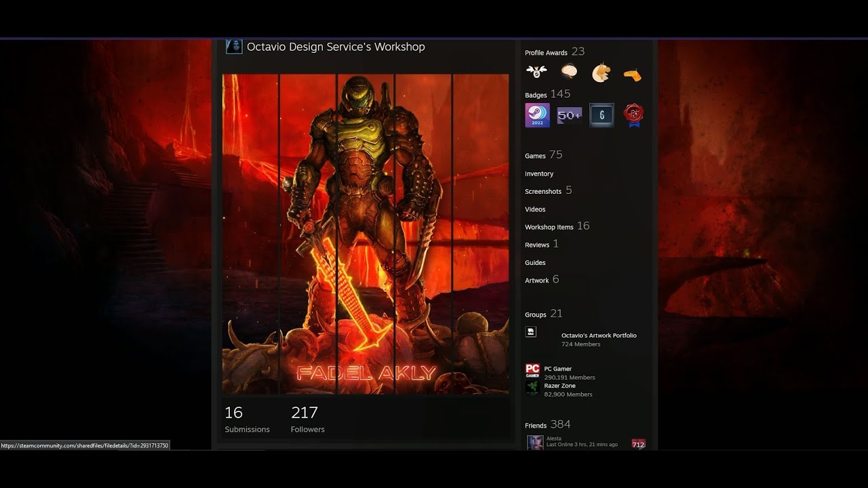This screenshot has width=868, height=488.
Task: Open the Inventory page
Action: coord(539,174)
